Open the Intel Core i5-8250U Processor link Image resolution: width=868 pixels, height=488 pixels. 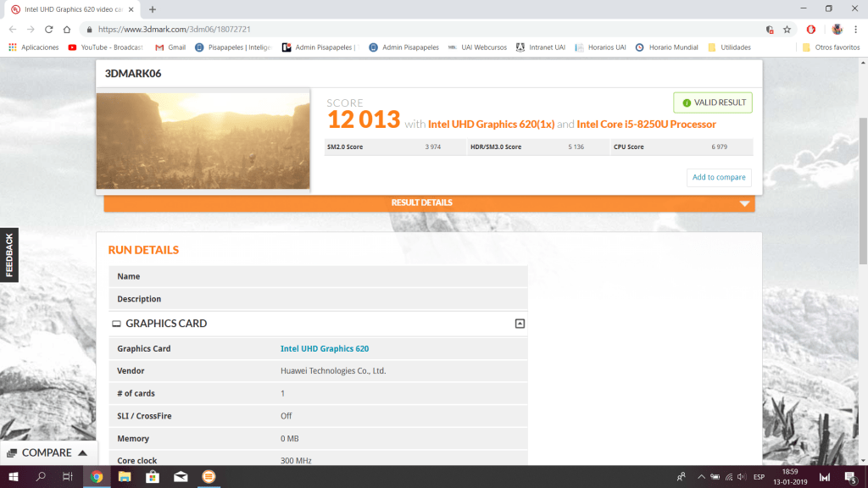(646, 125)
